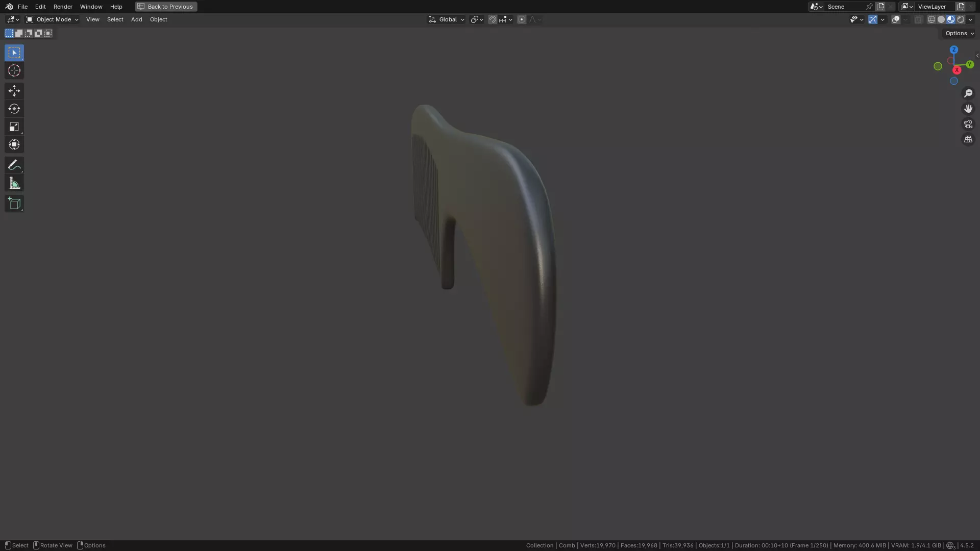Image resolution: width=980 pixels, height=551 pixels.
Task: Click Back to Previous button
Action: pyautogui.click(x=166, y=7)
